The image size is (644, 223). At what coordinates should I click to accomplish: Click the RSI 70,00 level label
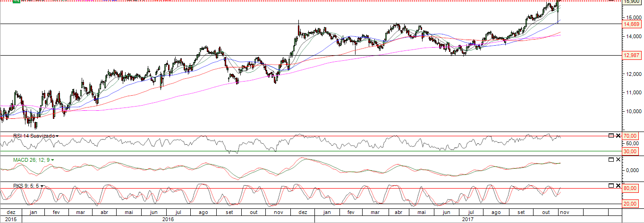point(631,136)
